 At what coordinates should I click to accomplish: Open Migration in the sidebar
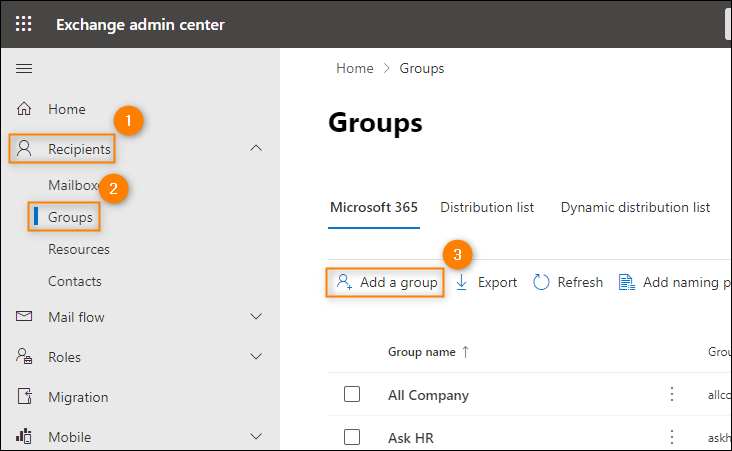78,397
